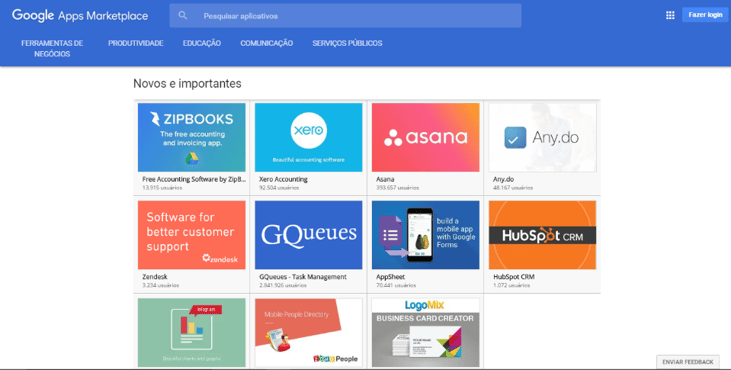Image resolution: width=731 pixels, height=370 pixels.
Task: Select the GQueues app image
Action: pyautogui.click(x=309, y=235)
